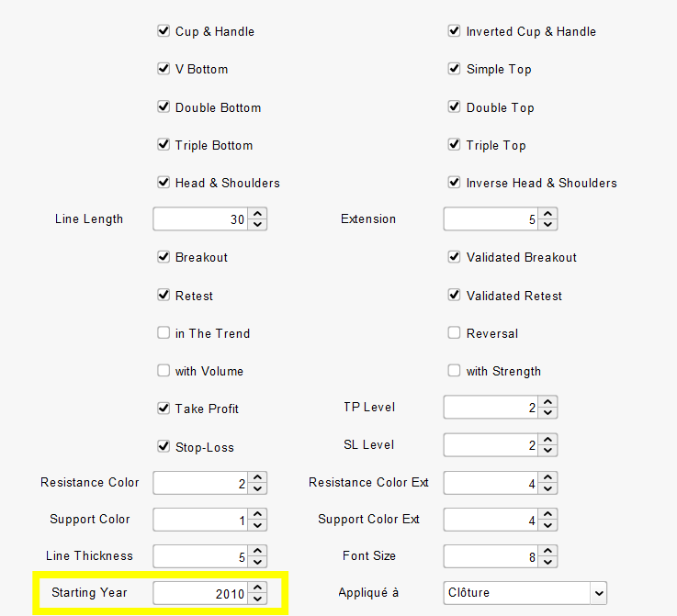Uncheck the Cup & Handle checkbox
The height and width of the screenshot is (616, 677).
164,31
